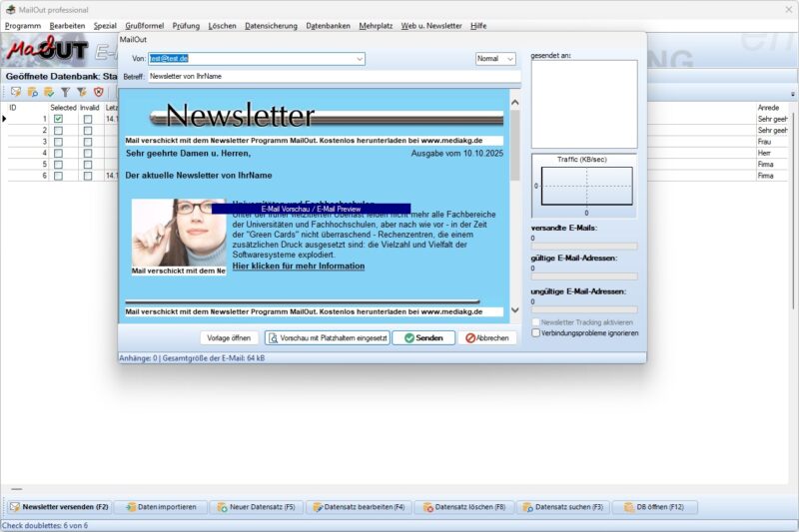Open the Löschen menu
Image resolution: width=799 pixels, height=532 pixels.
tap(222, 26)
